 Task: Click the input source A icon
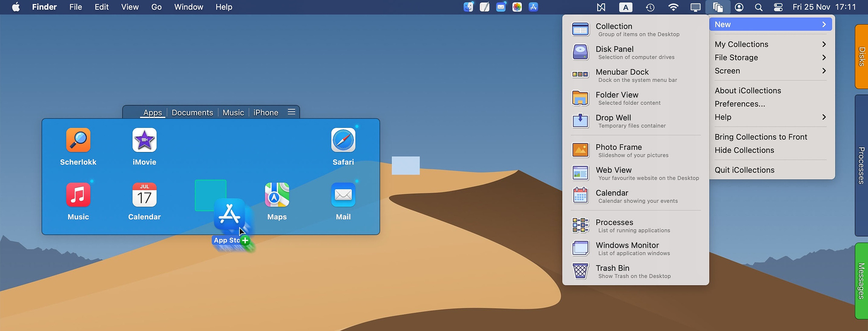pos(626,7)
